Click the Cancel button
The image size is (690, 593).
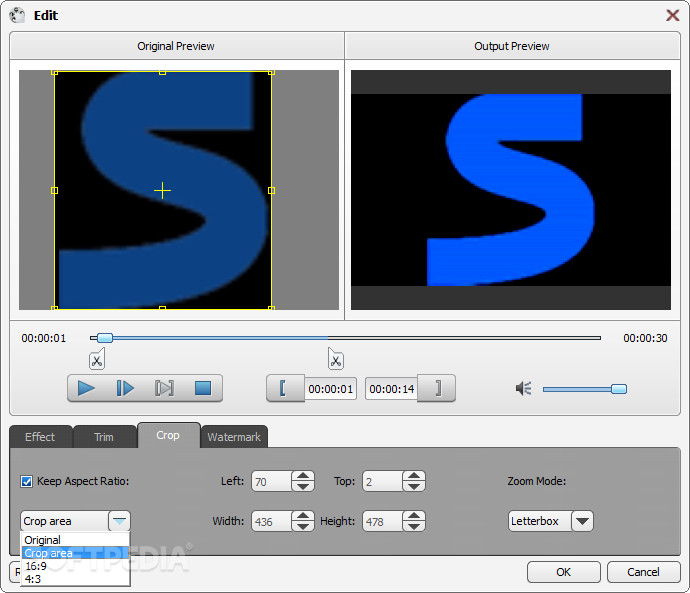point(643,572)
